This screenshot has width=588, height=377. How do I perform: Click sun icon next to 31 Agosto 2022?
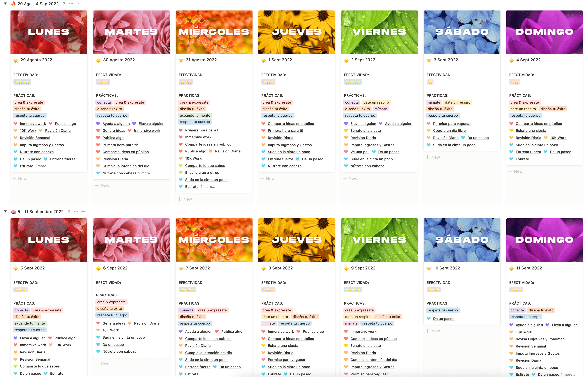coord(181,60)
